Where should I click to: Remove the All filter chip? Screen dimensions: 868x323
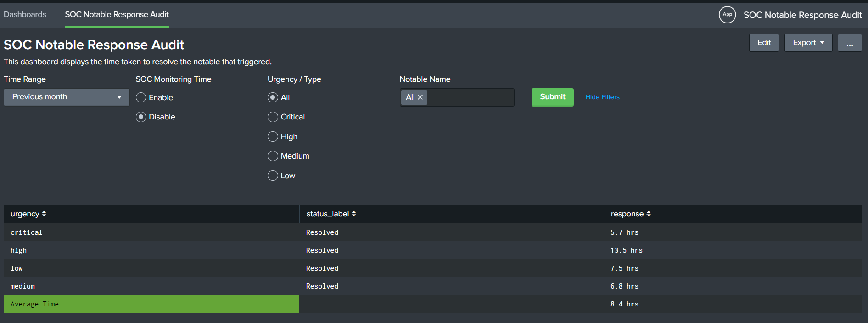pos(420,97)
